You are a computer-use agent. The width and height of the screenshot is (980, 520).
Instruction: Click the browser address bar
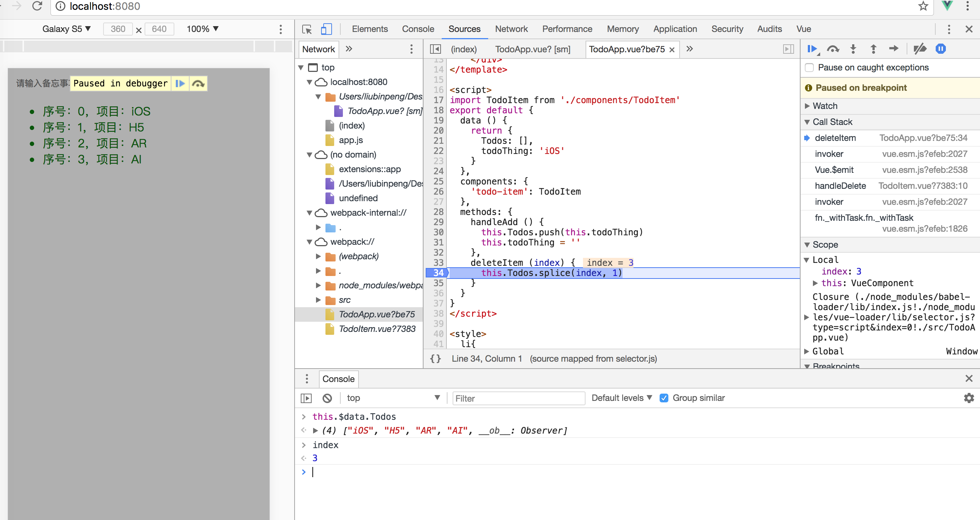[x=492, y=7]
